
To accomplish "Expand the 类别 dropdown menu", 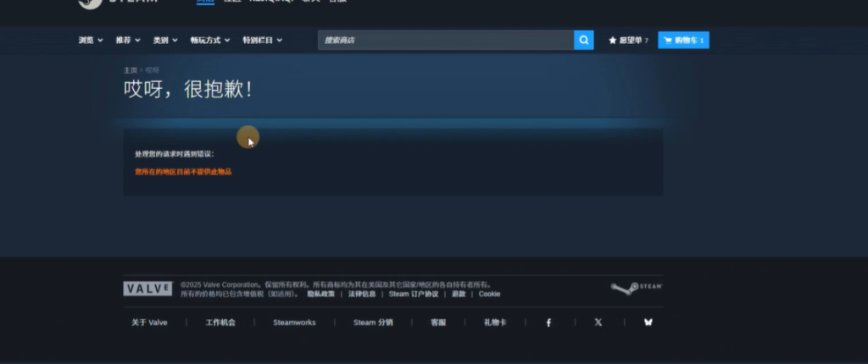I will coord(165,40).
